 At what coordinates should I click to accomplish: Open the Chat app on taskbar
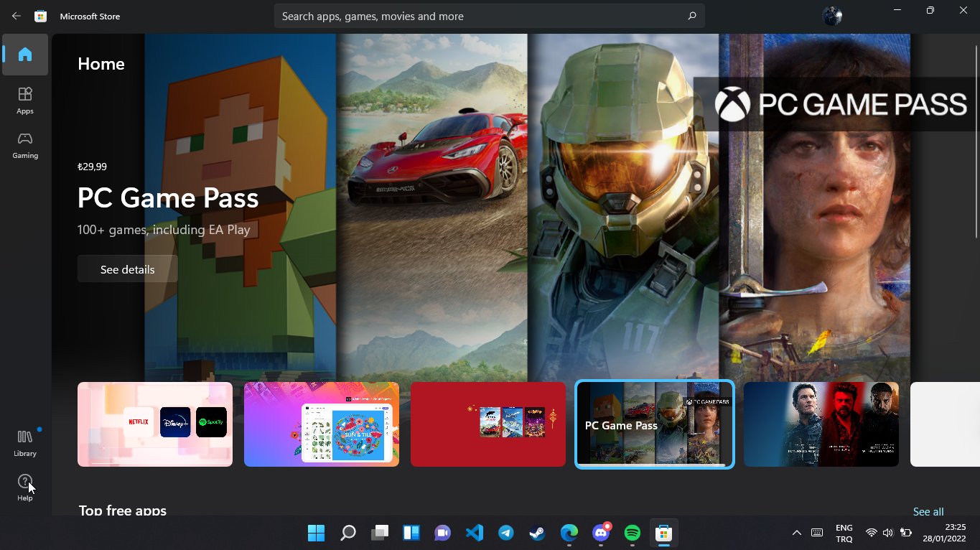tap(442, 533)
